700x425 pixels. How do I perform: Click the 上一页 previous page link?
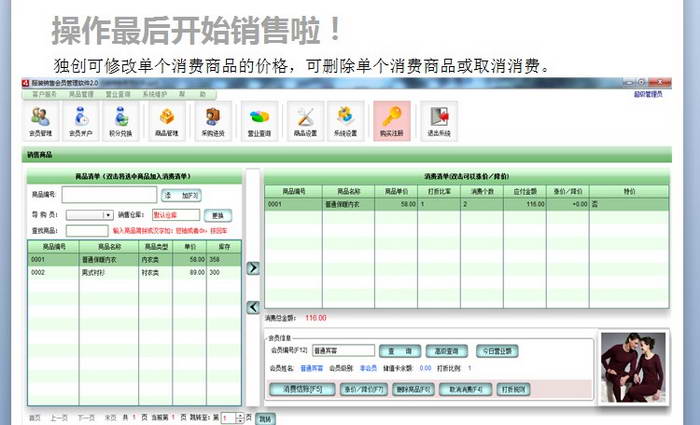58,418
